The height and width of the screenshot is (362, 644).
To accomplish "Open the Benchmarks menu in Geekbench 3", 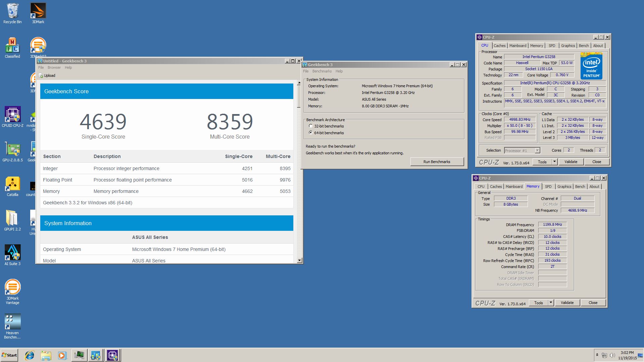I will [x=322, y=71].
